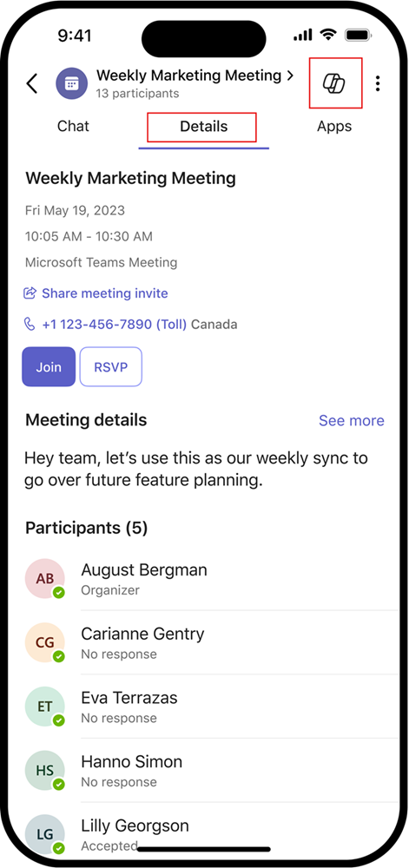Open Copilot icon in header
This screenshot has height=868, width=409.
click(x=333, y=83)
